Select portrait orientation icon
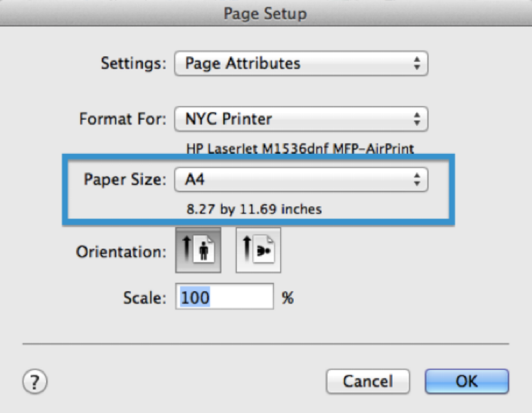 coord(198,250)
